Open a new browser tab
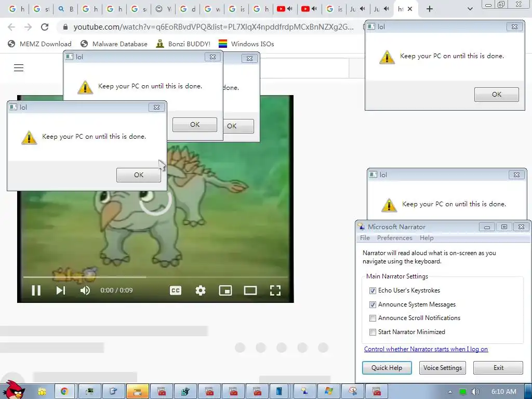 (430, 9)
